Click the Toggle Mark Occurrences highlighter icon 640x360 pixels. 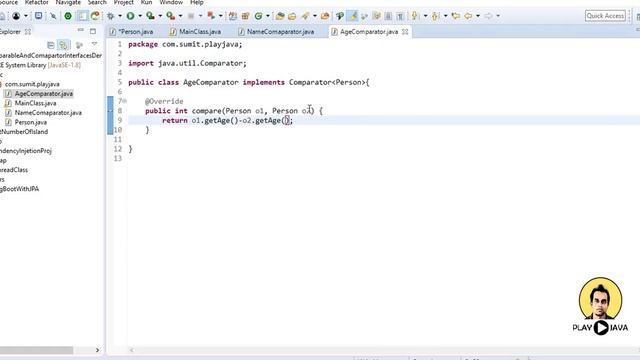(x=353, y=16)
